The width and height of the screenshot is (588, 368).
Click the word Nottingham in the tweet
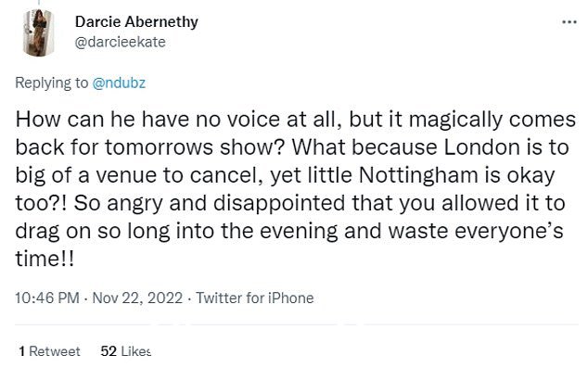click(x=418, y=175)
